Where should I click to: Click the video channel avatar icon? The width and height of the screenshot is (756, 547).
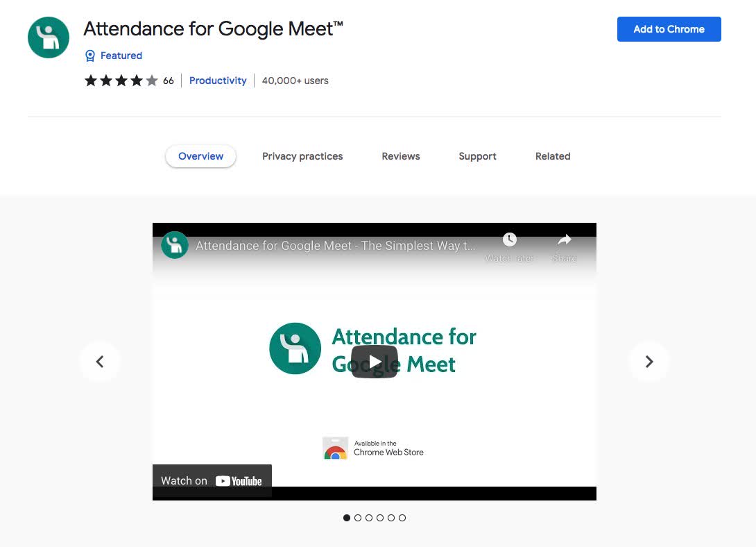click(175, 245)
